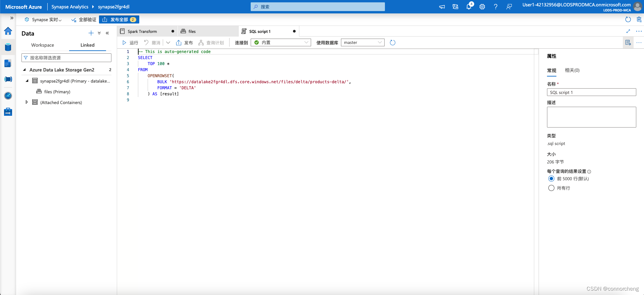Open the Develop hub document icon
This screenshot has height=295, width=644.
(x=8, y=63)
